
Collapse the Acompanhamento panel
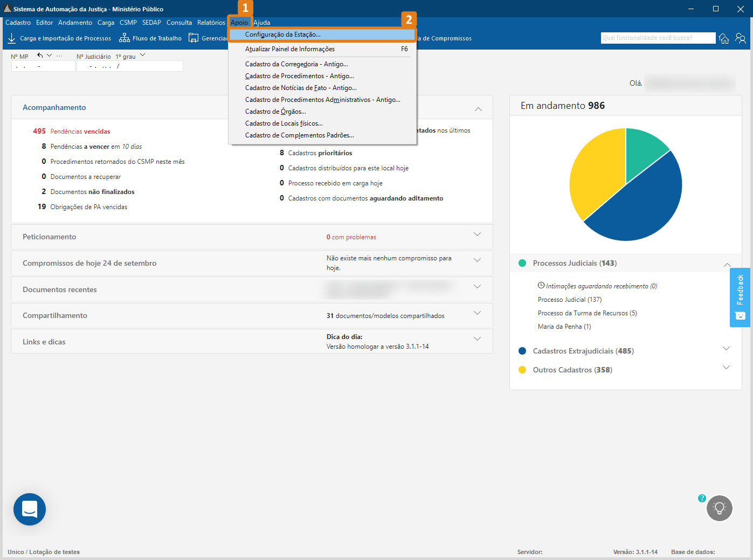(478, 109)
